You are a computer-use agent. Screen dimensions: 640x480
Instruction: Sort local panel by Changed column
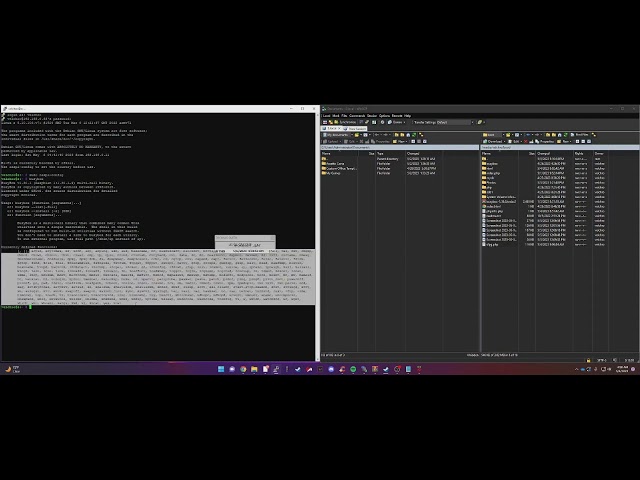click(x=424, y=153)
